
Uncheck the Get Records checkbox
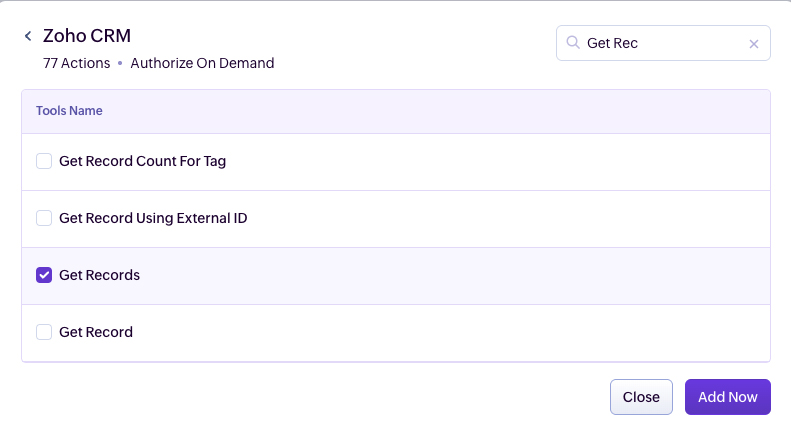pyautogui.click(x=44, y=275)
